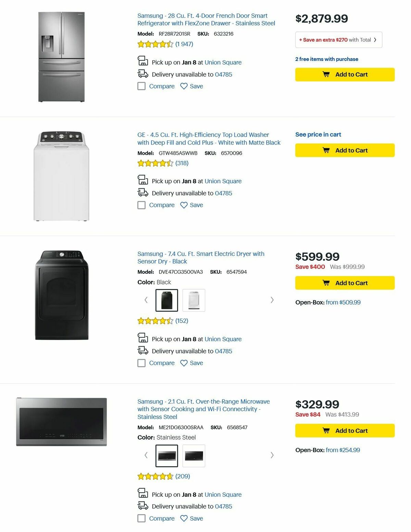Click the delivery truck icon for the microwave
The width and height of the screenshot is (411, 532).
coord(143,506)
